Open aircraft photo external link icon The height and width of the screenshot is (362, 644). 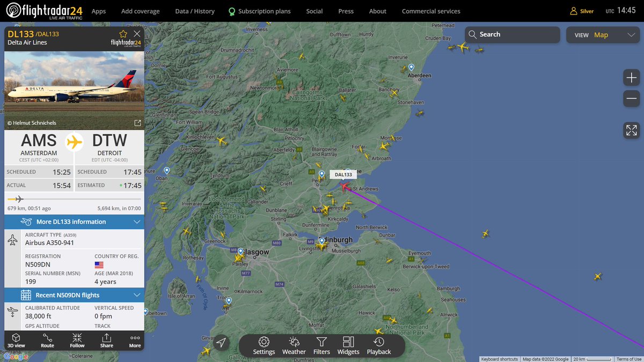(x=137, y=123)
